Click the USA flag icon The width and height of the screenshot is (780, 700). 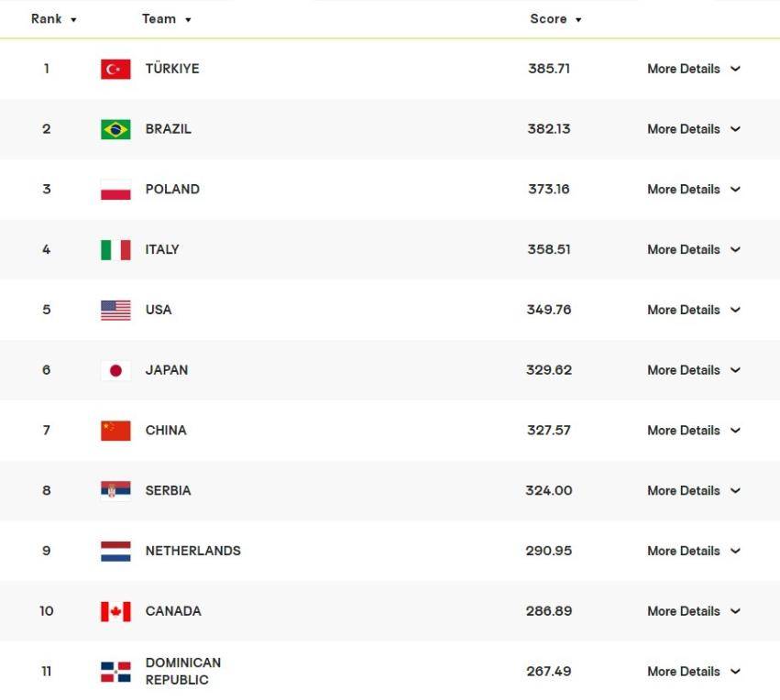pos(115,311)
